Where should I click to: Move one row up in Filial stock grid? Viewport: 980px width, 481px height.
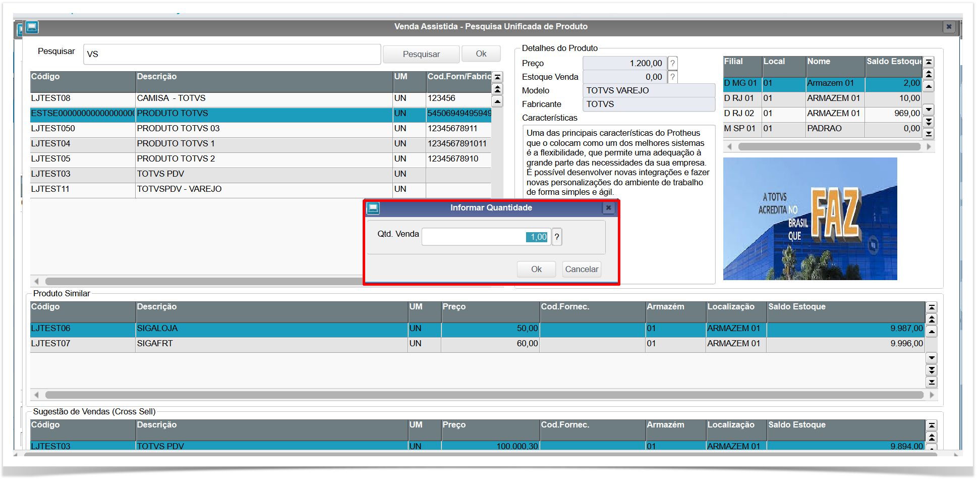tap(929, 86)
